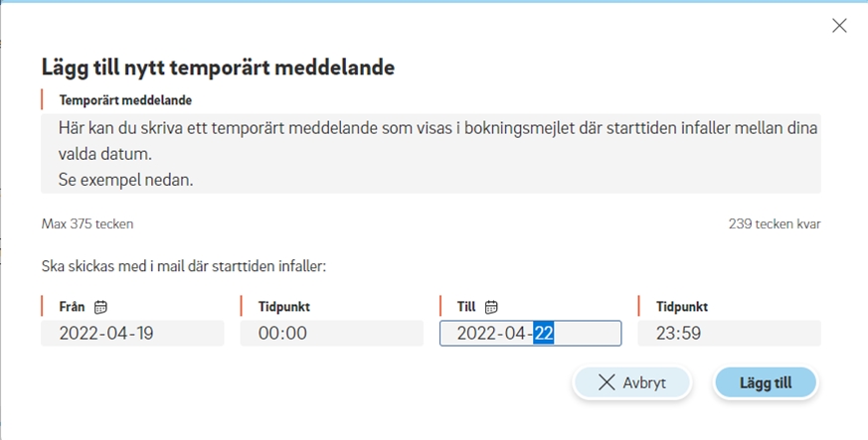Screen dimensions: 868x440
Task: Click the Till date field 2022-04-22
Action: pos(530,333)
